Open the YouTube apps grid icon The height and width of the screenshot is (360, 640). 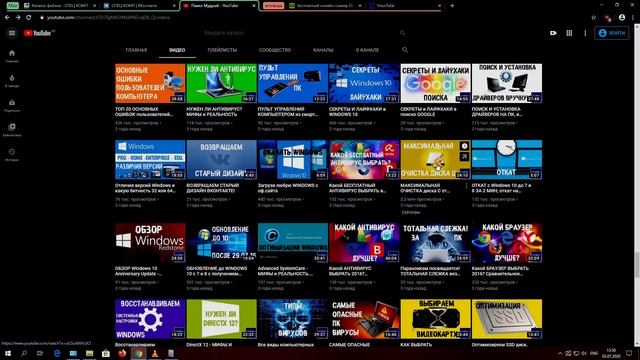click(569, 33)
